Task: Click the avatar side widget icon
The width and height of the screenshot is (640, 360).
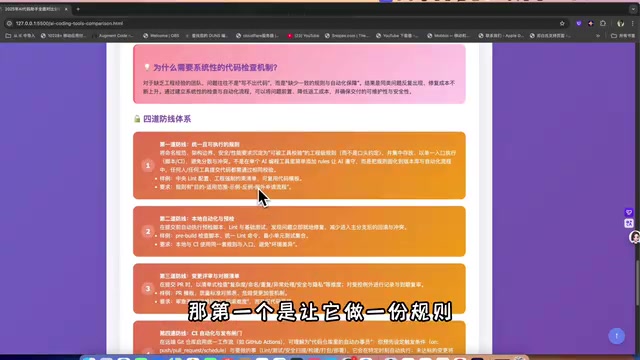Action: tap(635, 237)
